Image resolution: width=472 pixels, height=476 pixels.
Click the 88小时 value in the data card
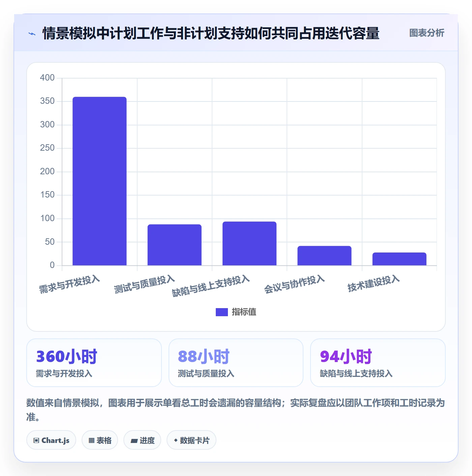204,356
